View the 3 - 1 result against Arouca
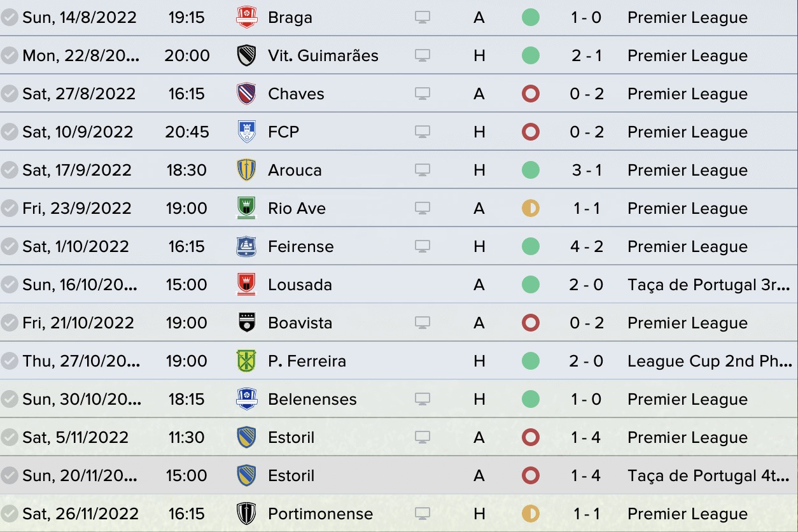Viewport: 798px width, 532px height. [586, 170]
